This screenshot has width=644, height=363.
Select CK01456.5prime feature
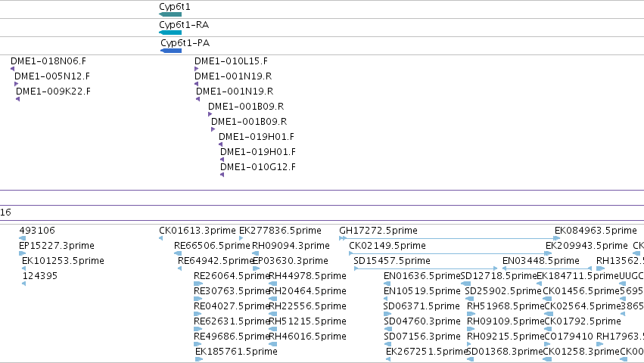point(581,292)
